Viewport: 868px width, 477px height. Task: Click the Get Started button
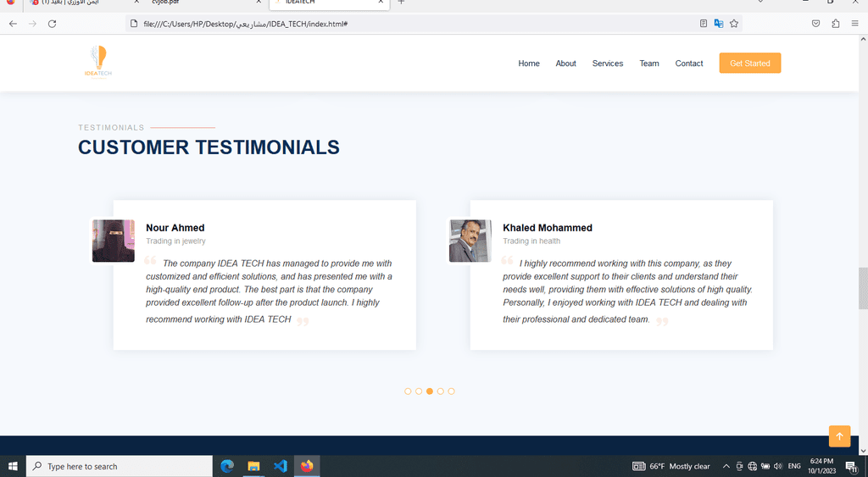pyautogui.click(x=749, y=63)
